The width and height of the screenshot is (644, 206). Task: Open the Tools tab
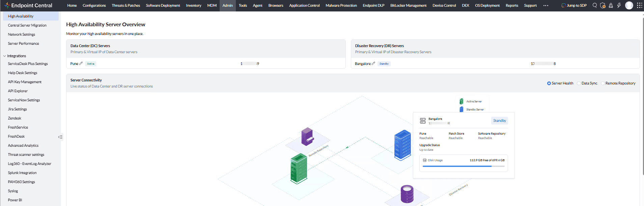coord(243,5)
